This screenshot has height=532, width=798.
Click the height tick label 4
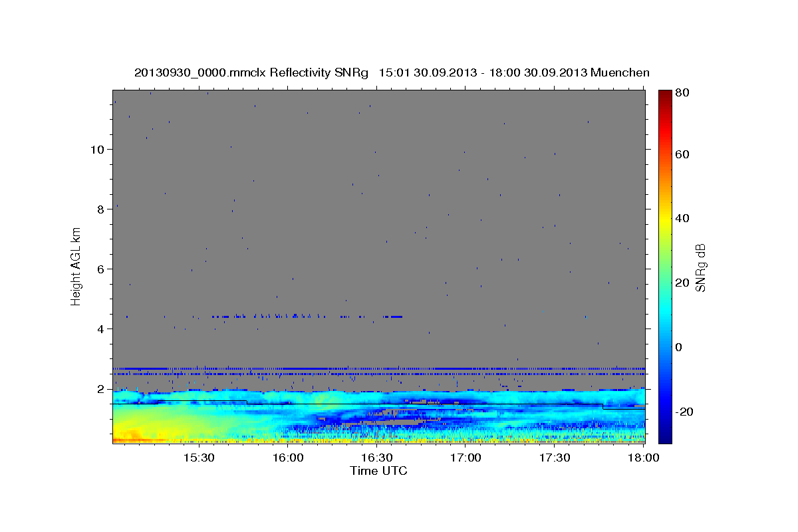[102, 329]
